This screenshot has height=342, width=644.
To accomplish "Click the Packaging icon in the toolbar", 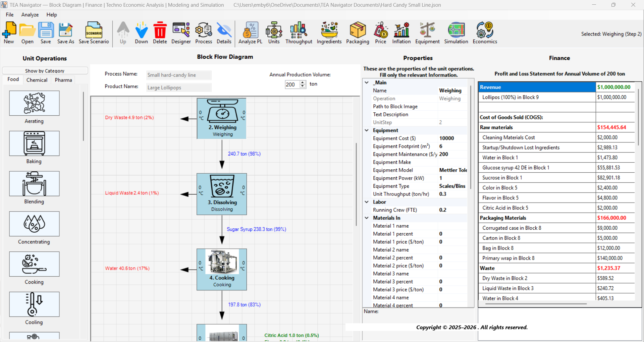I will pos(357,33).
